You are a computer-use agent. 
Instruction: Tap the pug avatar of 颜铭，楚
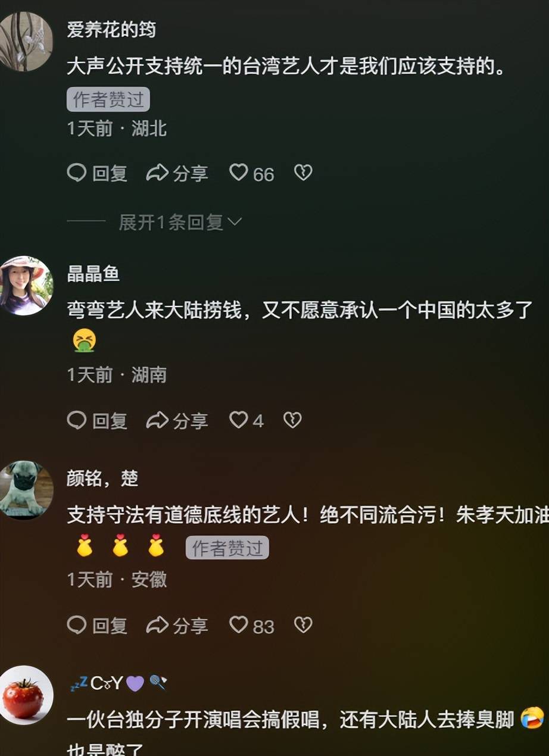(x=25, y=490)
